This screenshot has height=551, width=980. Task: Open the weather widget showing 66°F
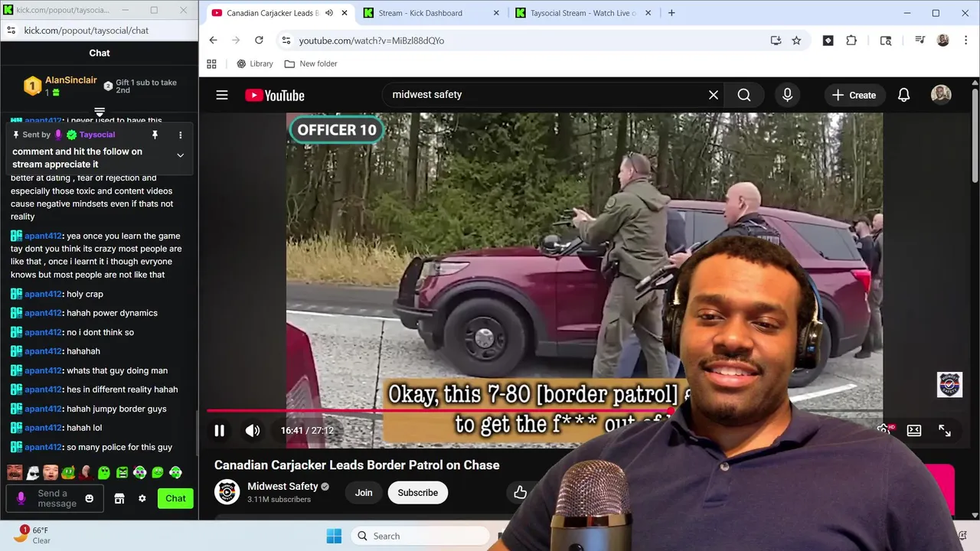tap(32, 535)
